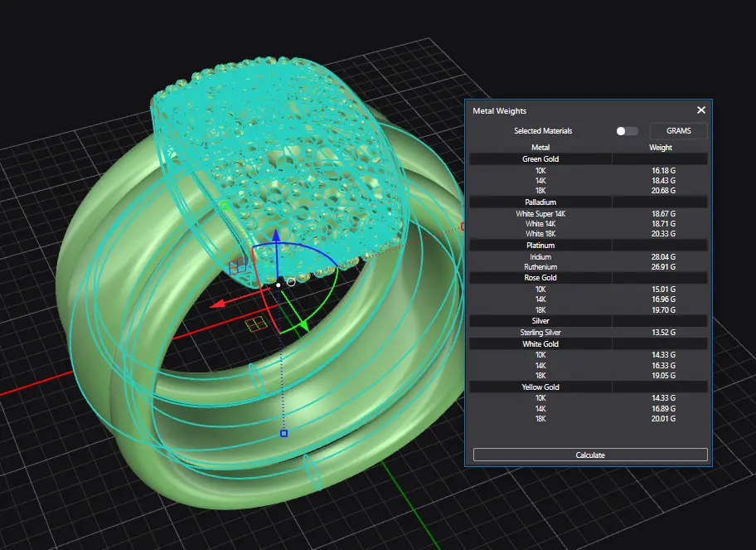
Task: Click the Platinum group header
Action: tap(540, 246)
